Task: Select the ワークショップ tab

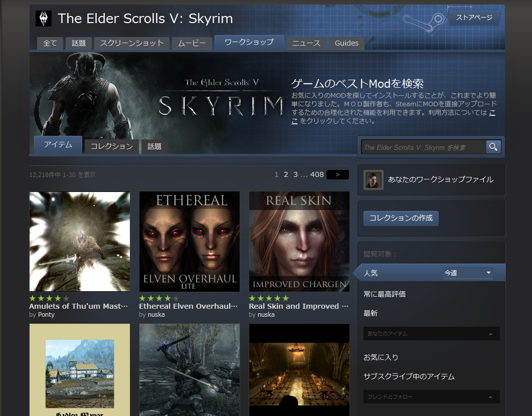Action: click(249, 43)
